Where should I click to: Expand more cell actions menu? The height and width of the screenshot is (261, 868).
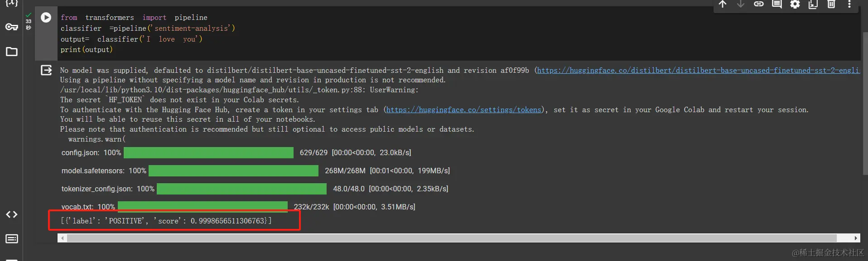tap(849, 5)
